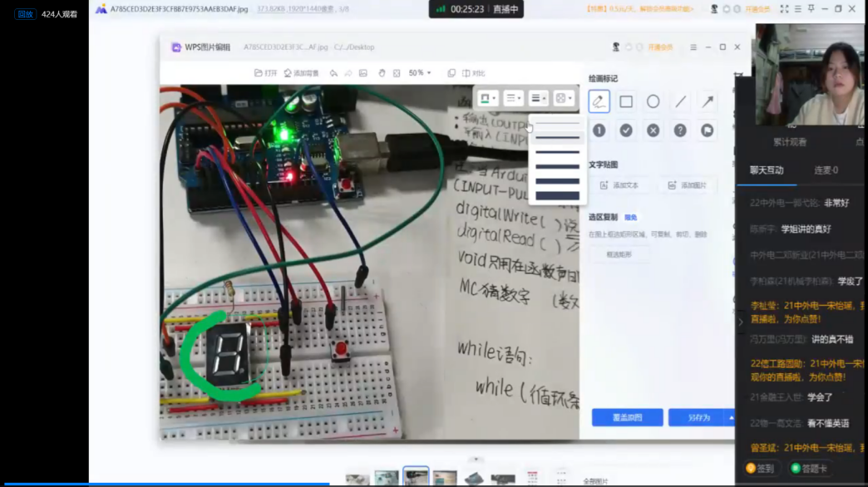The height and width of the screenshot is (487, 868).
Task: Click chat message 学姐讲的真好
Action: click(806, 229)
